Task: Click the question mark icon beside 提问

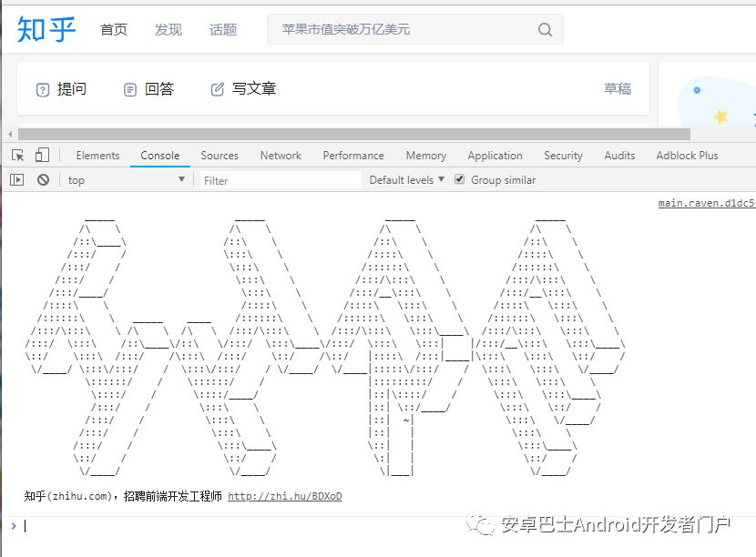Action: tap(43, 89)
